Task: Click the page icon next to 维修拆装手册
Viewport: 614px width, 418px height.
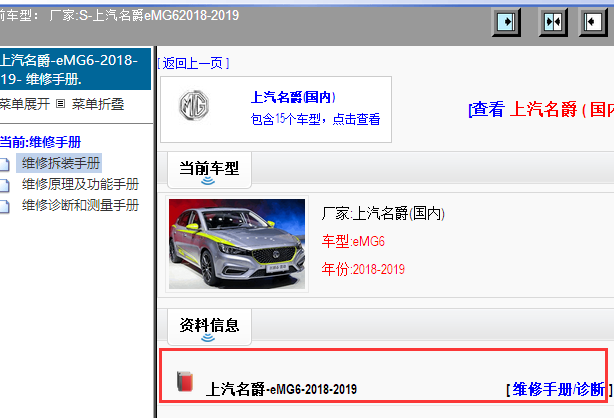Action: pos(4,165)
